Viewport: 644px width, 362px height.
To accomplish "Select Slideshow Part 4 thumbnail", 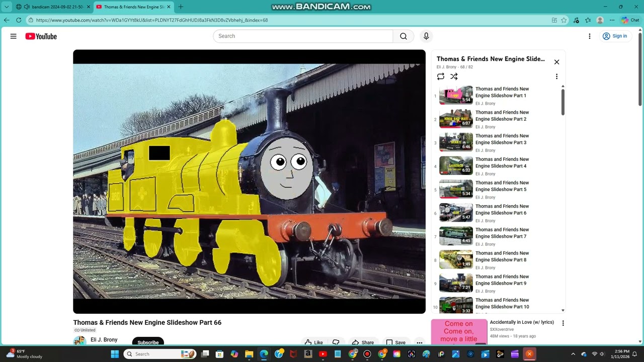I will pyautogui.click(x=456, y=165).
